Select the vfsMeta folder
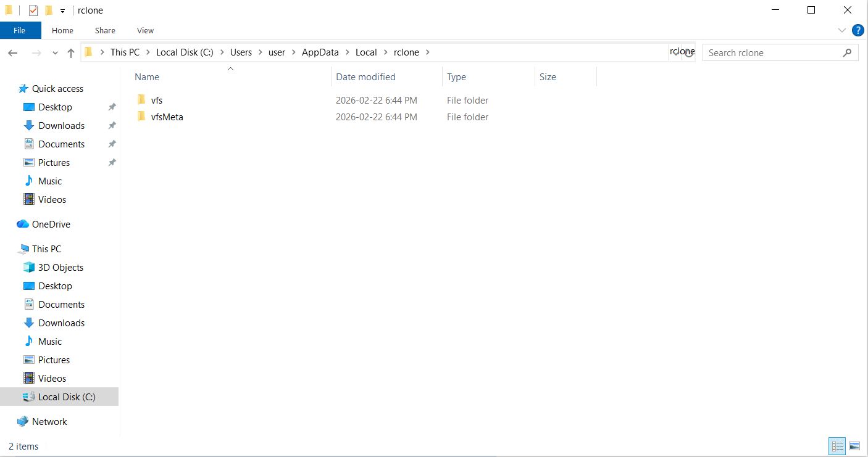Image resolution: width=868 pixels, height=457 pixels. coord(167,117)
